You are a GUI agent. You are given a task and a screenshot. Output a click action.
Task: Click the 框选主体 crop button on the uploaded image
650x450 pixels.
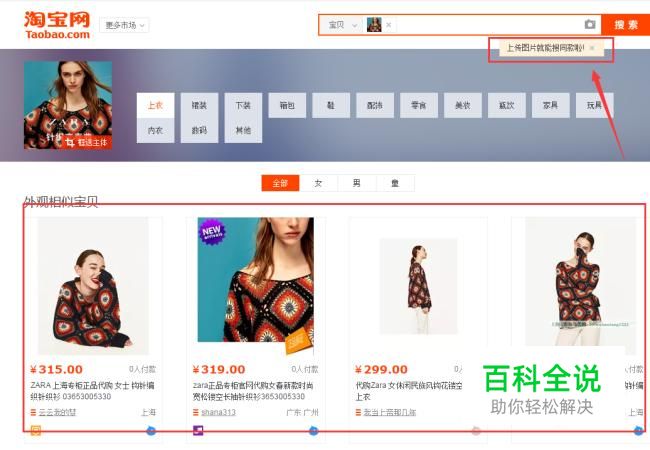point(87,143)
